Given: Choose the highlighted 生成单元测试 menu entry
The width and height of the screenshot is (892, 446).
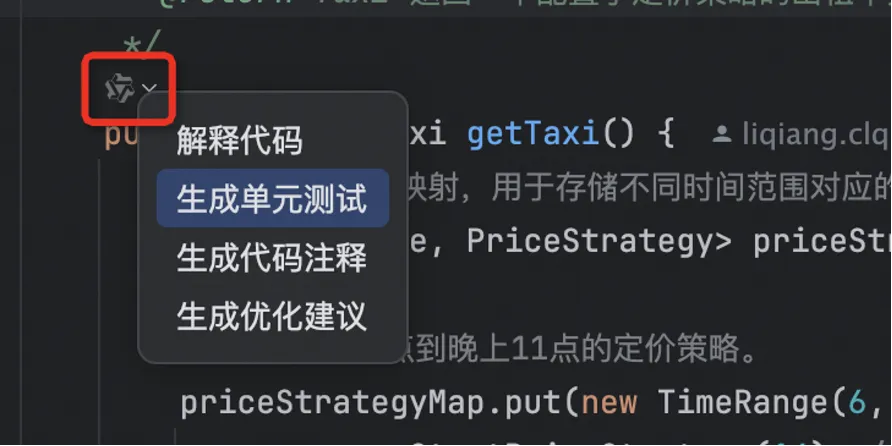Looking at the screenshot, I should [272, 198].
